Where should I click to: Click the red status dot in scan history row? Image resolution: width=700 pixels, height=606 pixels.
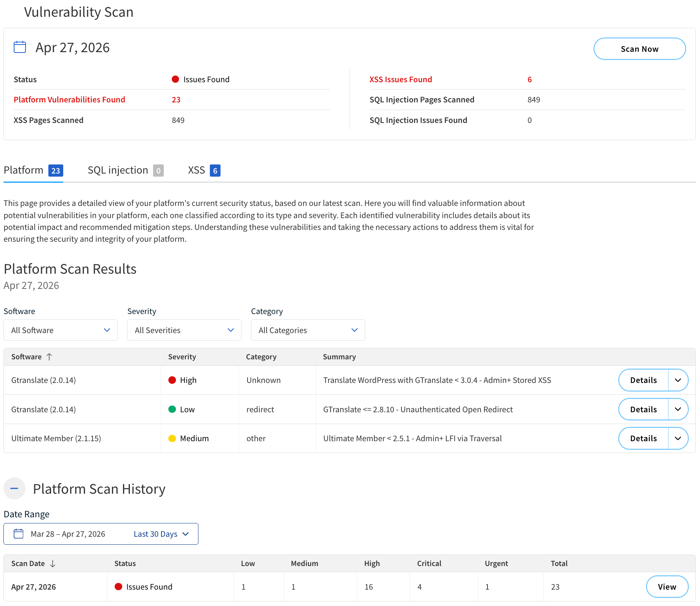tap(118, 587)
